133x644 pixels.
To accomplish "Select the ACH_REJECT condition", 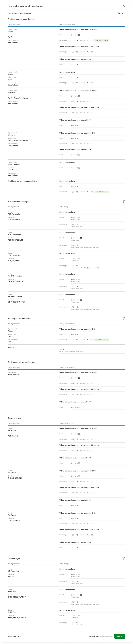I will pyautogui.click(x=13, y=436).
